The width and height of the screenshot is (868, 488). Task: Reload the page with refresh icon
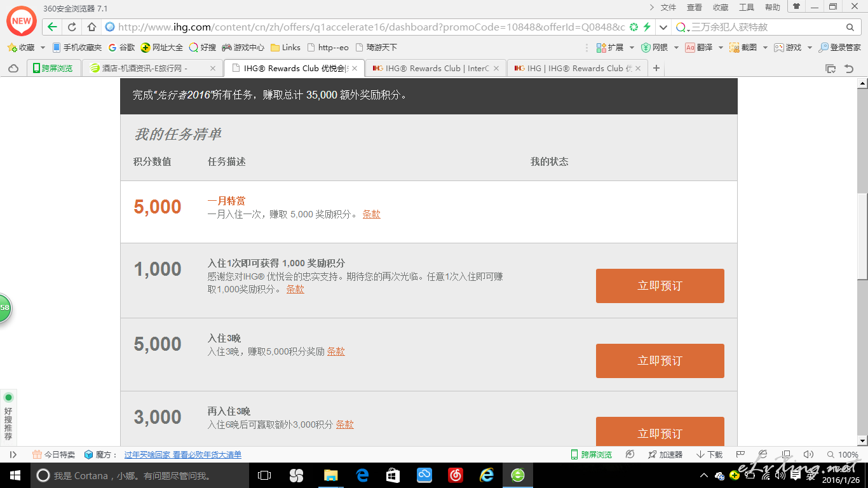click(x=72, y=27)
